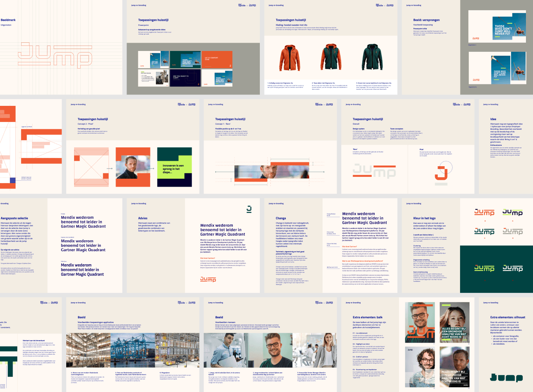Click the dark green solid Jump silhouette logo
This screenshot has width=533, height=392.
point(506,377)
